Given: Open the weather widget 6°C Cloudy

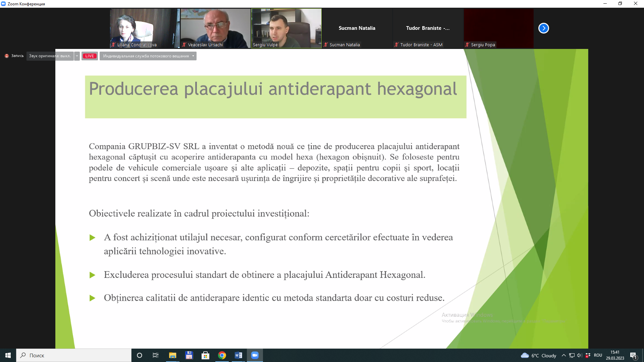Looking at the screenshot, I should click(x=538, y=355).
